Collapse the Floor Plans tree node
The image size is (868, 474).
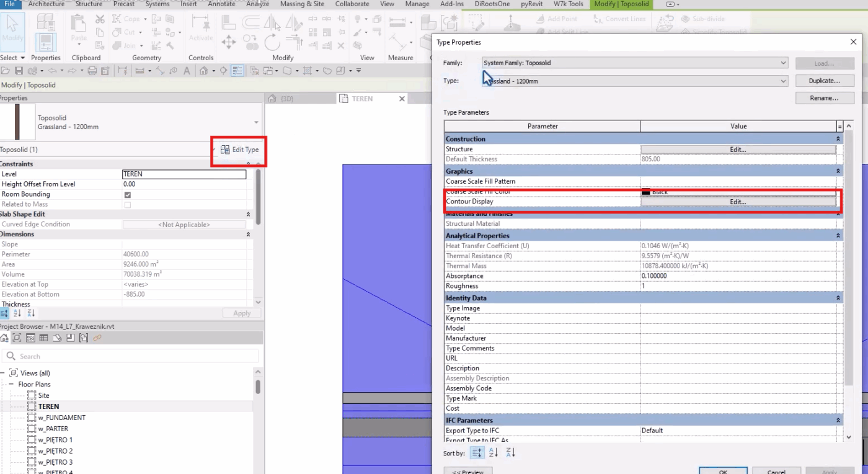tap(11, 384)
